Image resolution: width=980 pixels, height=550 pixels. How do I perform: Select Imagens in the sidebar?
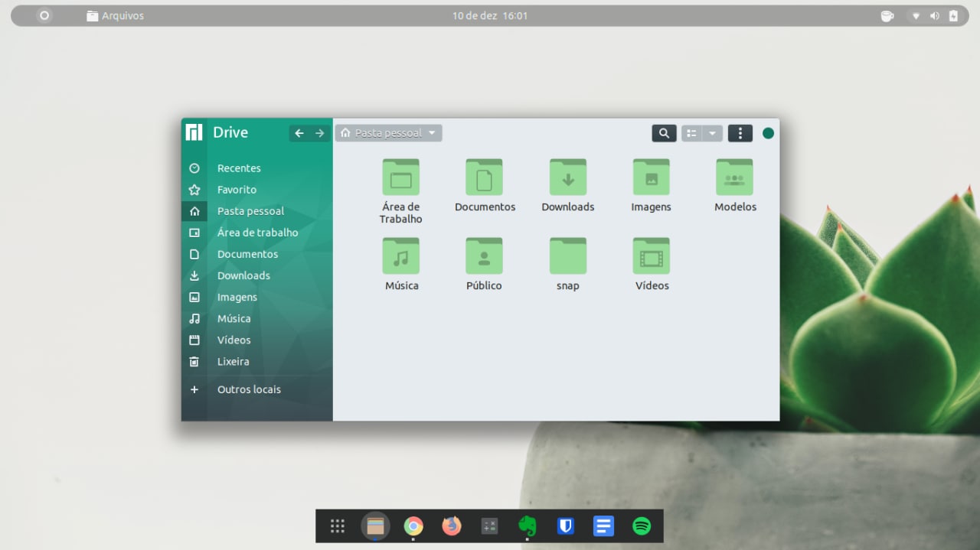click(257, 297)
